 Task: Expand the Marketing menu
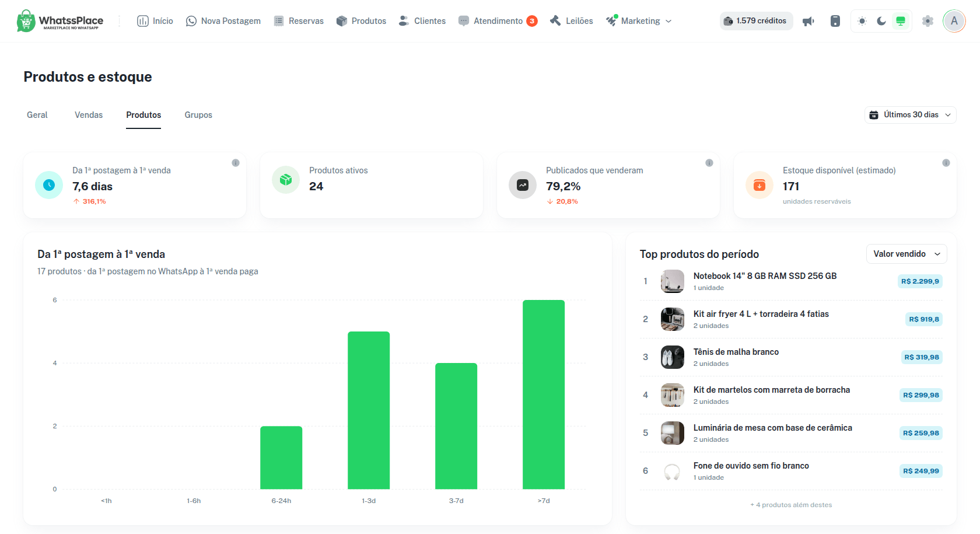coord(639,21)
